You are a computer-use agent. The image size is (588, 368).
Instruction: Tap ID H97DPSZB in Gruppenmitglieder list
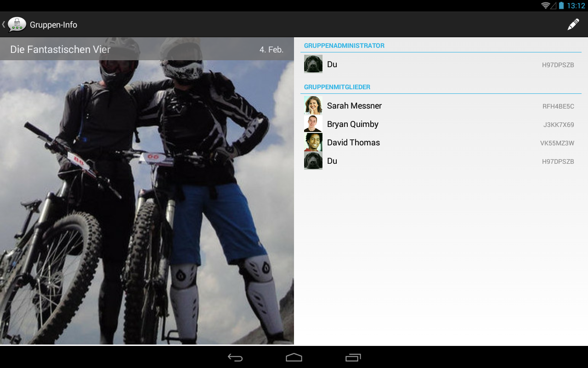tap(558, 161)
